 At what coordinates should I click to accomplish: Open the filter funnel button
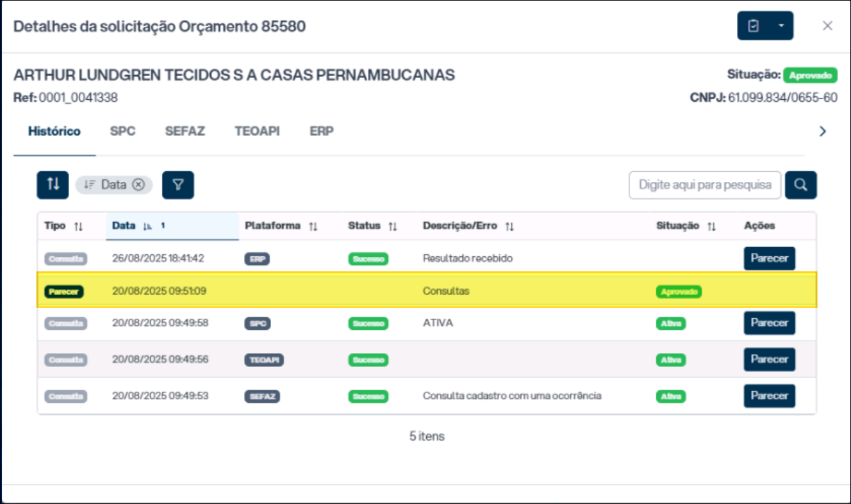(178, 185)
